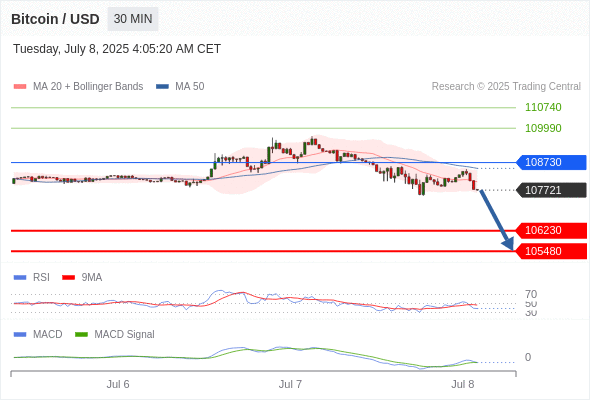Click the blue RSI legend swatch
The height and width of the screenshot is (400, 590).
pyautogui.click(x=20, y=278)
